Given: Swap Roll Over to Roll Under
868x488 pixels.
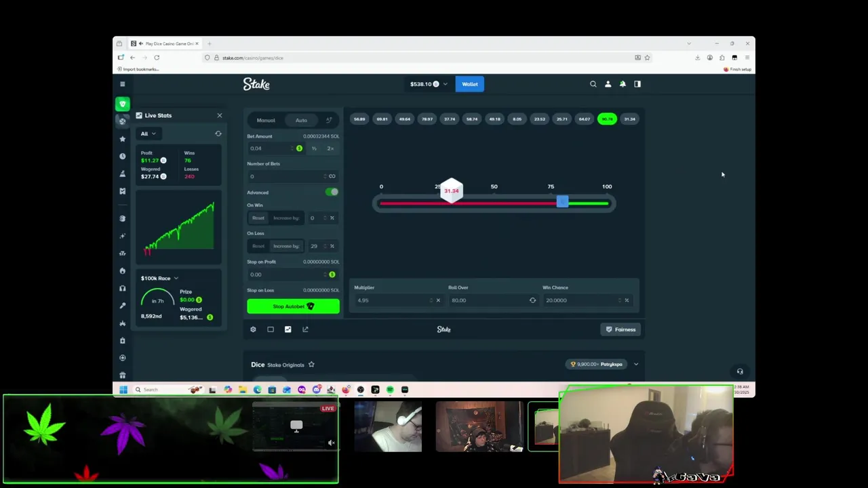Looking at the screenshot, I should click(532, 300).
